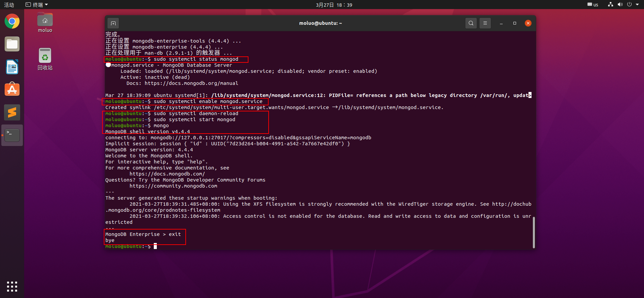Click the 'sudo systemctl daemon-reload' command line
Image resolution: width=644 pixels, height=298 pixels.
coord(196,113)
